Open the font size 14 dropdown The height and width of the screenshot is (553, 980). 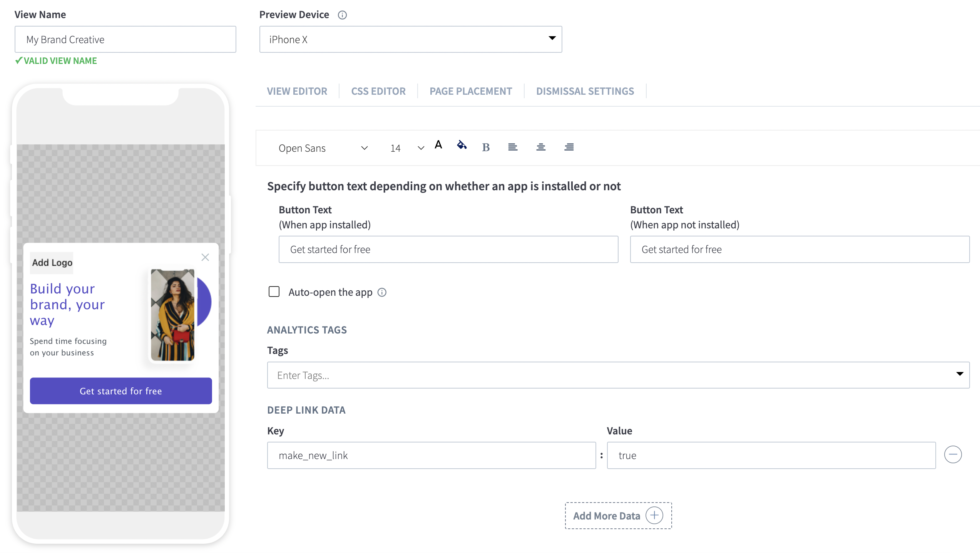(x=407, y=148)
